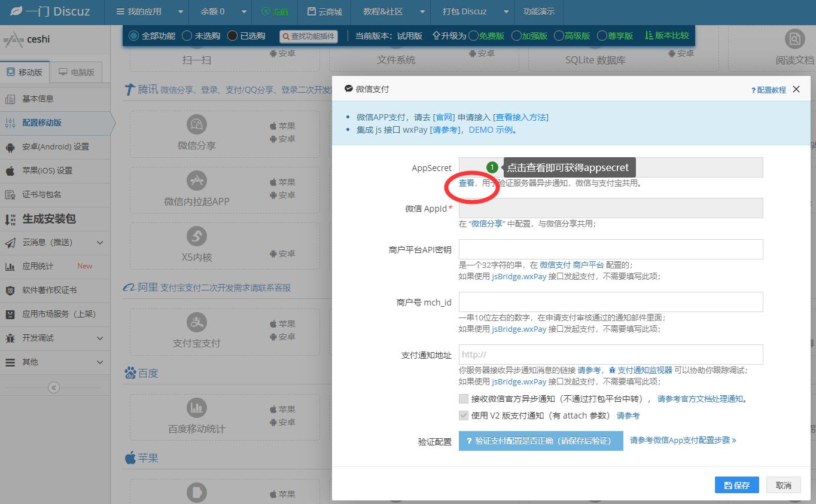Open the 功能演示 menu item

tap(538, 11)
